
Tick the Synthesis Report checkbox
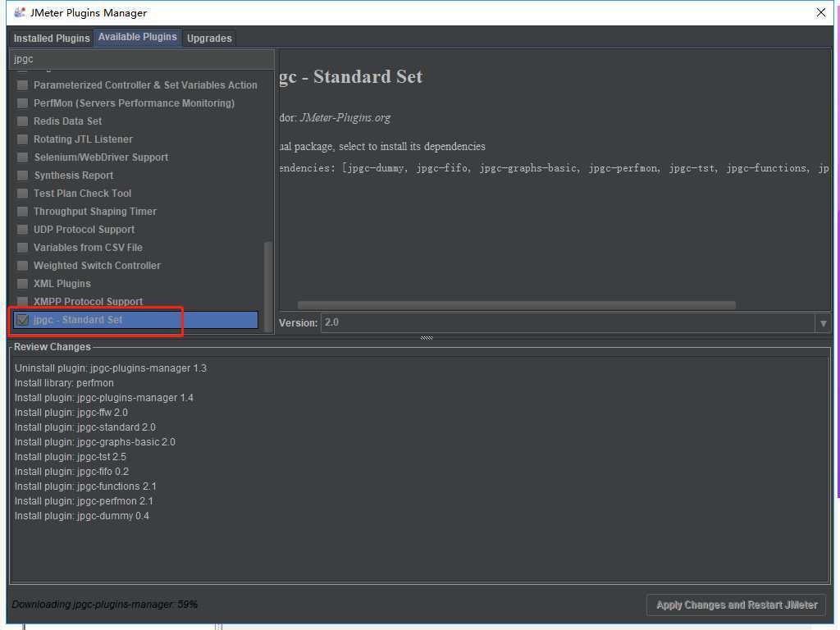(x=22, y=176)
